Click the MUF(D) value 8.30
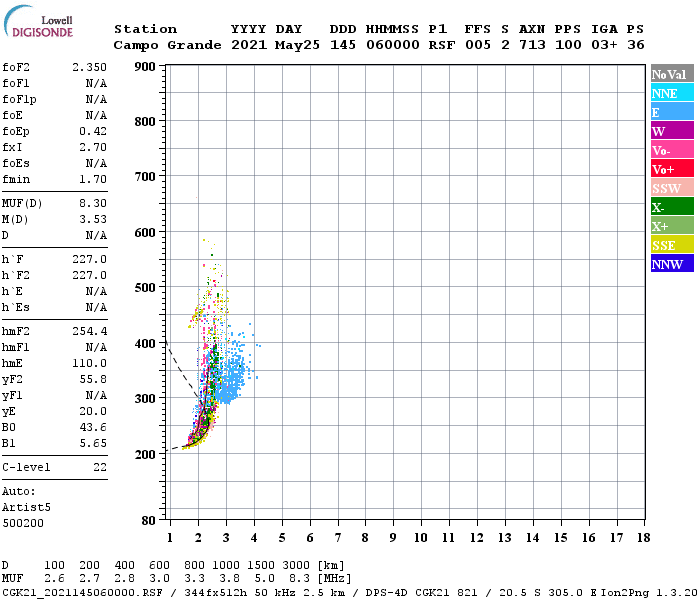Viewport: 700px width, 600px height. click(93, 204)
